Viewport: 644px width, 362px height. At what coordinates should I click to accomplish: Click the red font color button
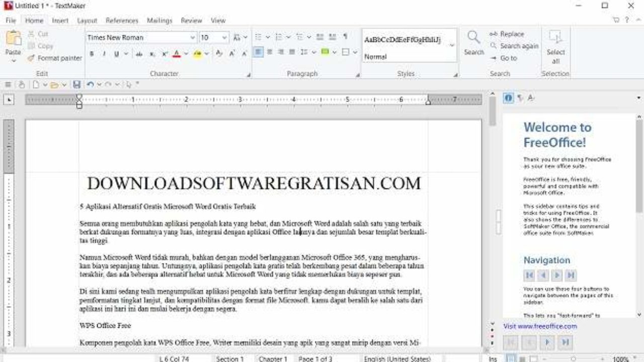(177, 53)
